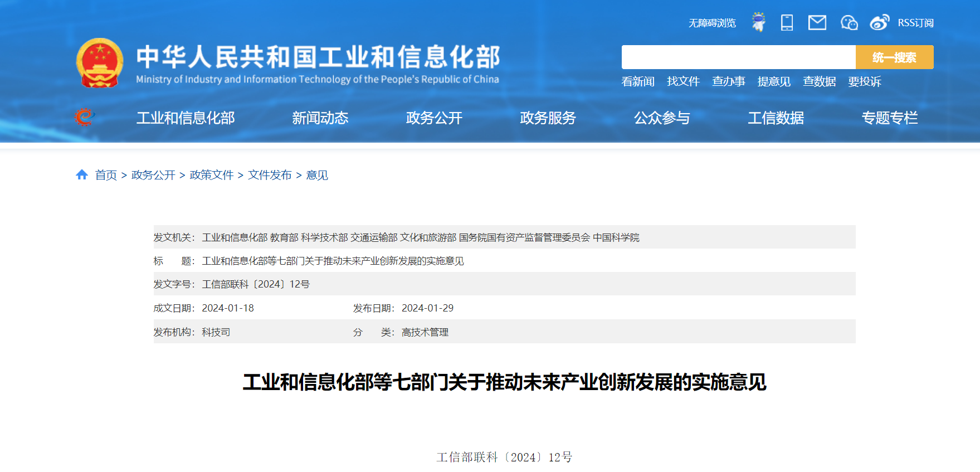Click the national emblem logo

[x=99, y=63]
